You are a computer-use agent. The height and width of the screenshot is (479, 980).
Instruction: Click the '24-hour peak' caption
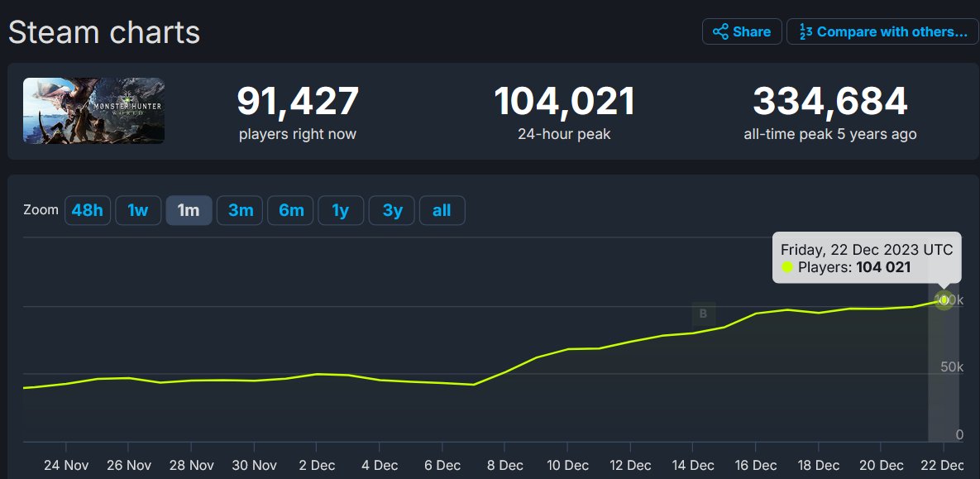(x=564, y=134)
